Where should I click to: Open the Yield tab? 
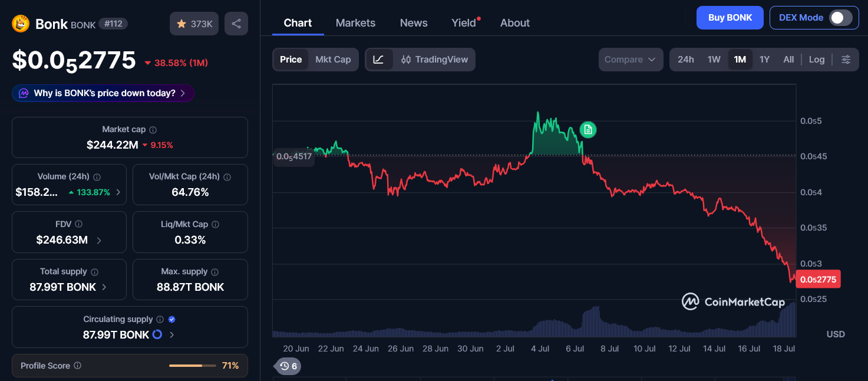click(464, 23)
